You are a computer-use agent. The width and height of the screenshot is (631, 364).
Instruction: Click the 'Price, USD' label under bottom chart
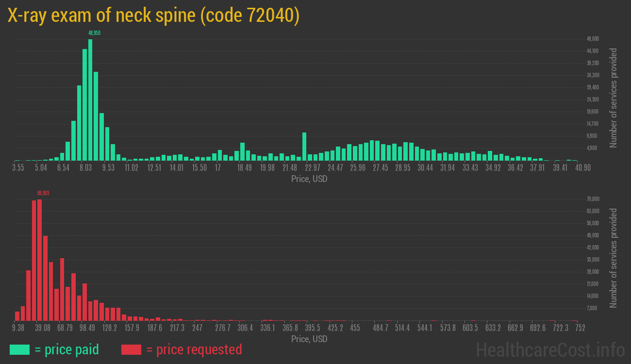click(x=309, y=339)
